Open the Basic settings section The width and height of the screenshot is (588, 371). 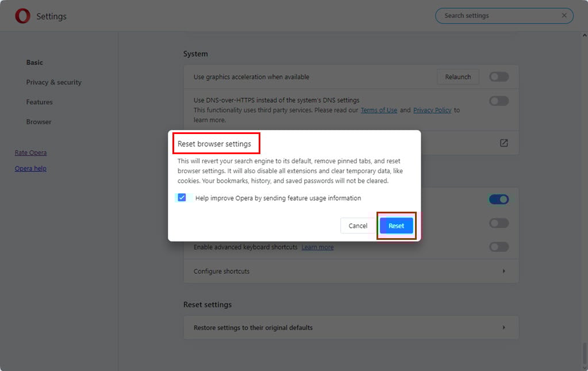point(34,62)
